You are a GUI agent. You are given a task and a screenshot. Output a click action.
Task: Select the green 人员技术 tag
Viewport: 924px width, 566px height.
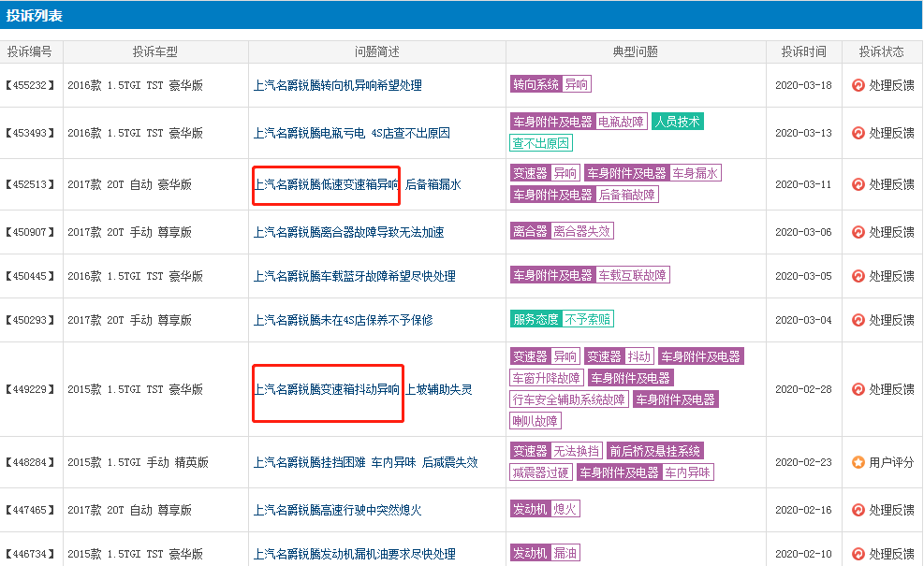coord(677,122)
